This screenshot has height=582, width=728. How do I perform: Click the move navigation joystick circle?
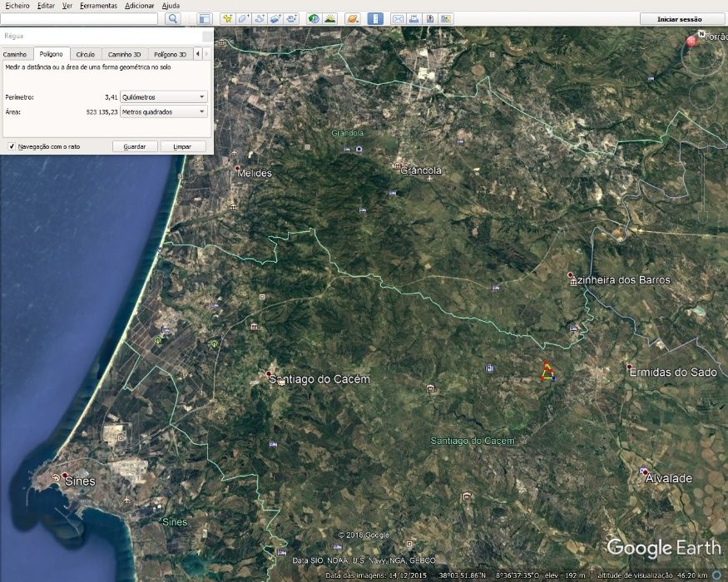click(703, 96)
